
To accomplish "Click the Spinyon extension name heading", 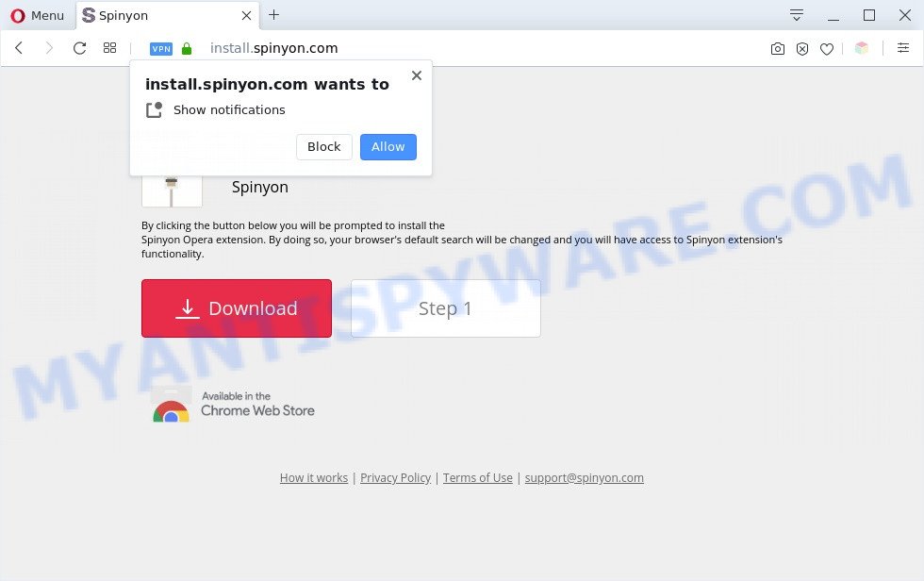I will (260, 188).
